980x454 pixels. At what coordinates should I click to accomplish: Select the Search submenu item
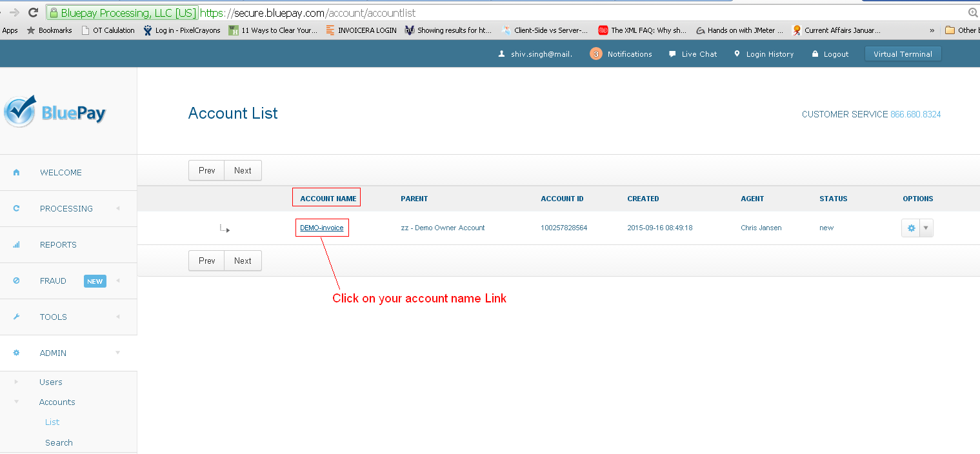click(x=59, y=442)
